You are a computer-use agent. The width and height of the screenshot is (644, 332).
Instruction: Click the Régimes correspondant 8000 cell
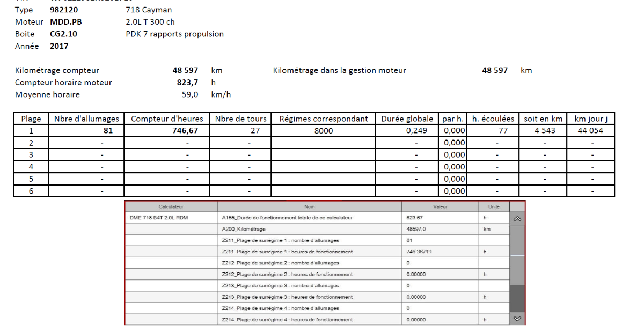click(323, 131)
